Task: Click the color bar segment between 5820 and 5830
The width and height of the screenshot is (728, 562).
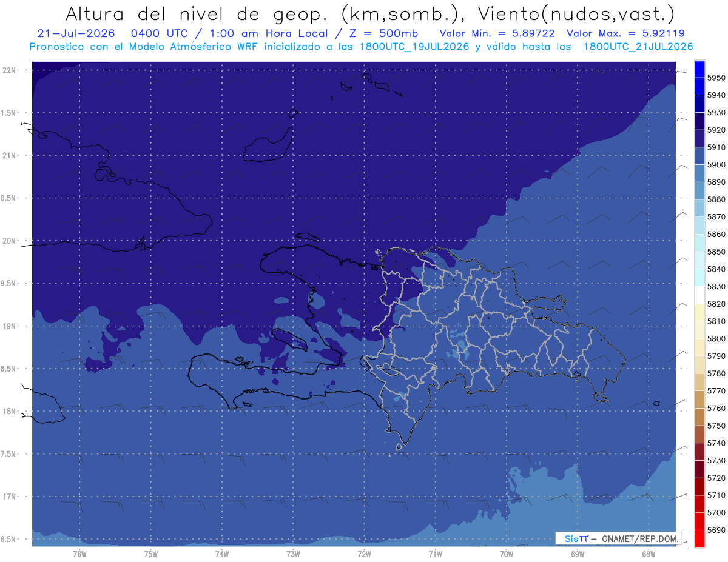Action: pyautogui.click(x=699, y=295)
